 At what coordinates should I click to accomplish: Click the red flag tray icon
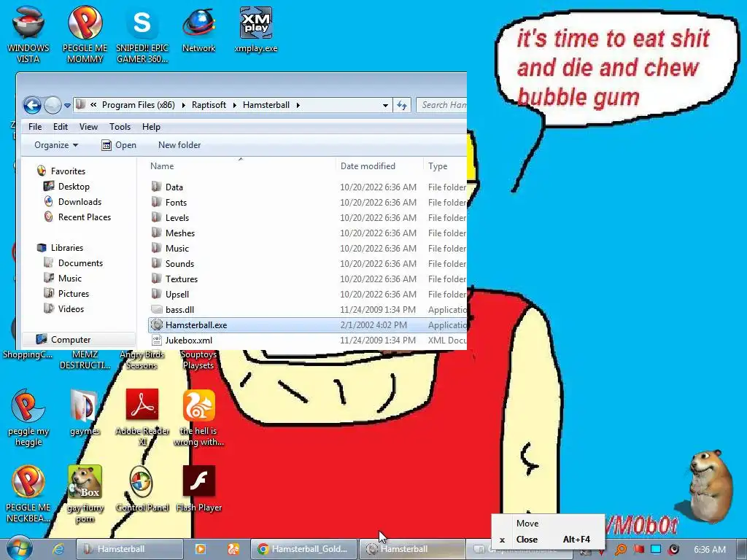[638, 550]
